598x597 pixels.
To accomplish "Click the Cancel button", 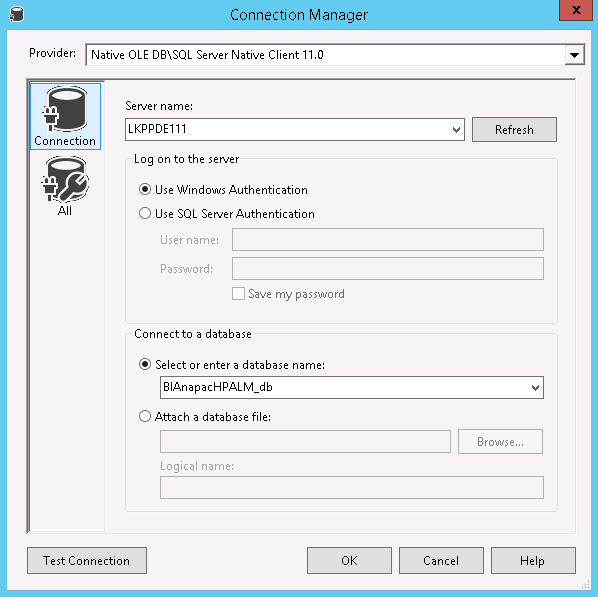I will click(x=441, y=560).
